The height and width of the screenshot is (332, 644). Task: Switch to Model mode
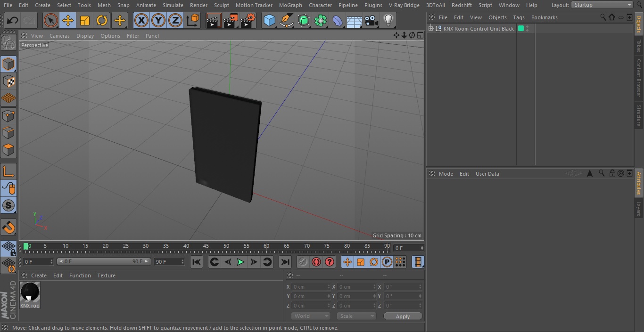pyautogui.click(x=8, y=64)
